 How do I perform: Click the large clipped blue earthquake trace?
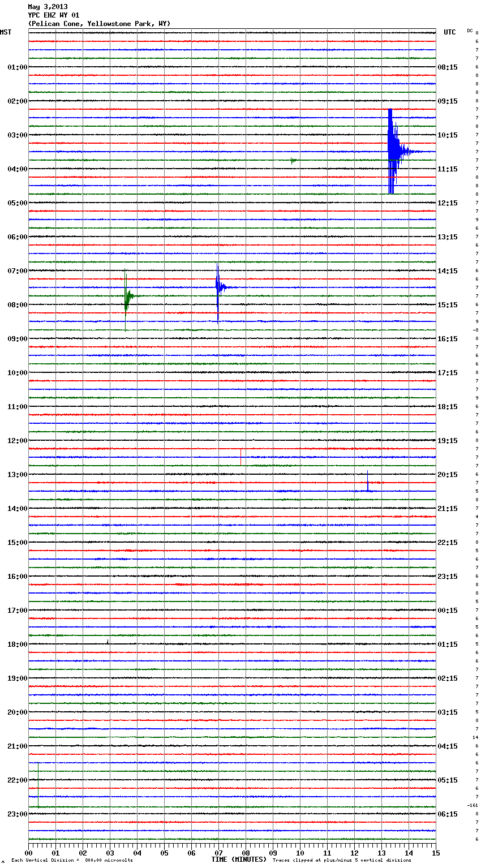pyautogui.click(x=393, y=151)
